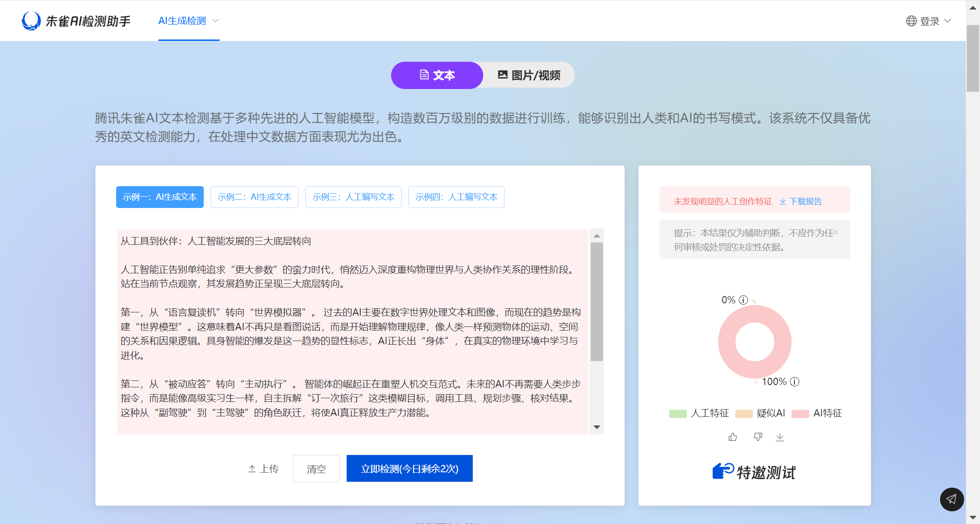
Task: Click the text area scroll up arrow
Action: pyautogui.click(x=597, y=236)
